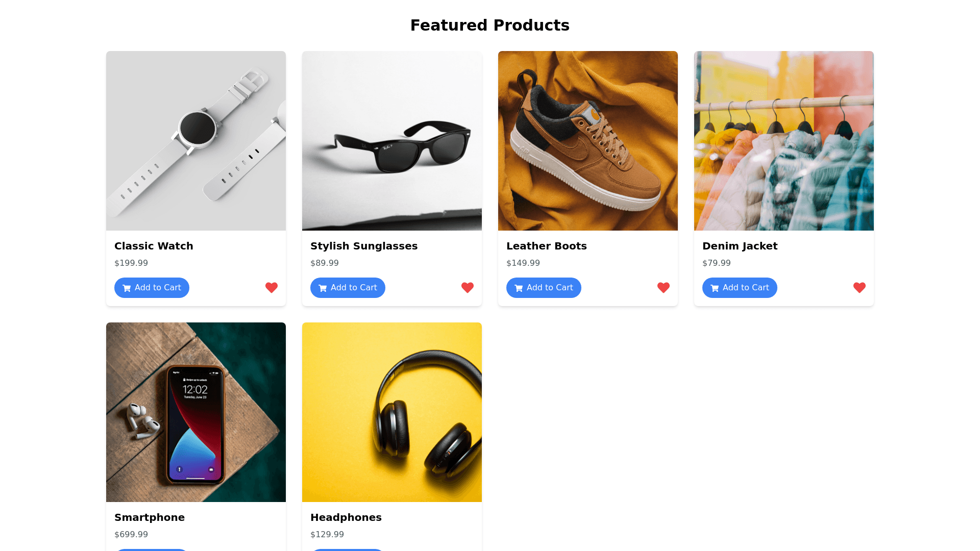Select the Smartphone product title
980x551 pixels.
tap(150, 517)
